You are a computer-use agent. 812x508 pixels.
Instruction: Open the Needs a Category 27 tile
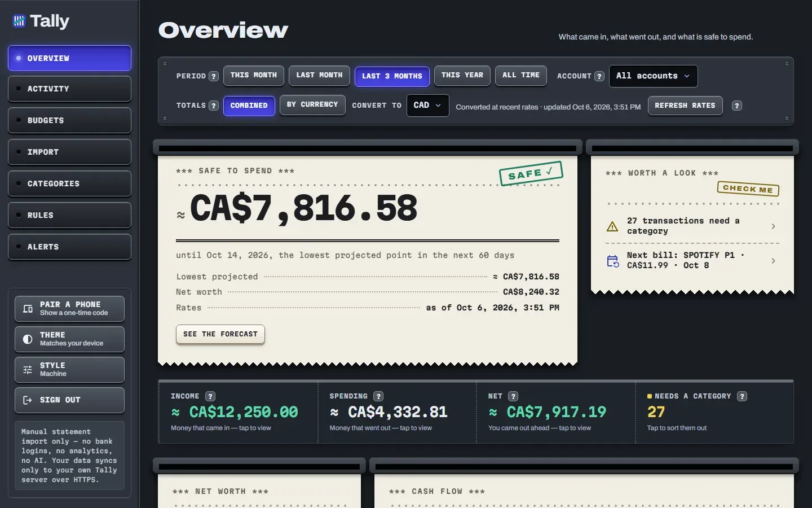click(714, 413)
